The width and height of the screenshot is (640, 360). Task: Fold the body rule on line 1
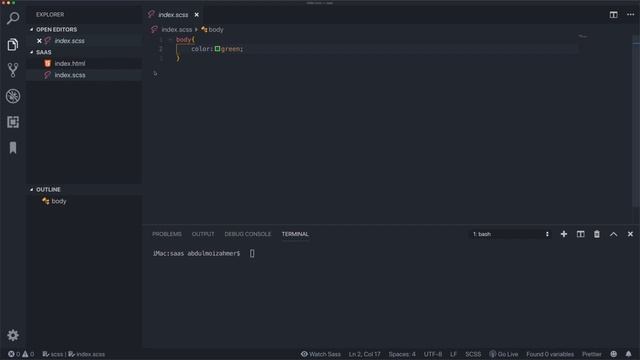170,40
